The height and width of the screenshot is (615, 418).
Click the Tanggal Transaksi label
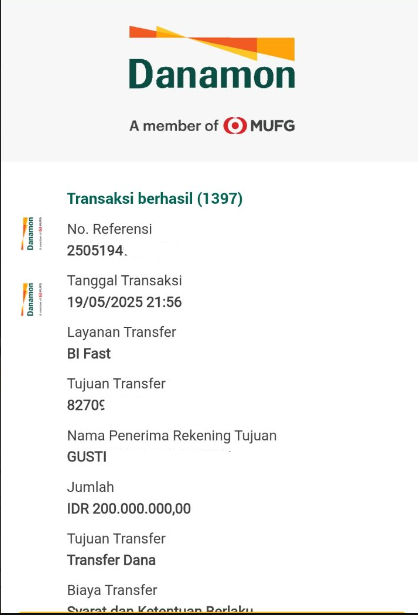click(124, 280)
